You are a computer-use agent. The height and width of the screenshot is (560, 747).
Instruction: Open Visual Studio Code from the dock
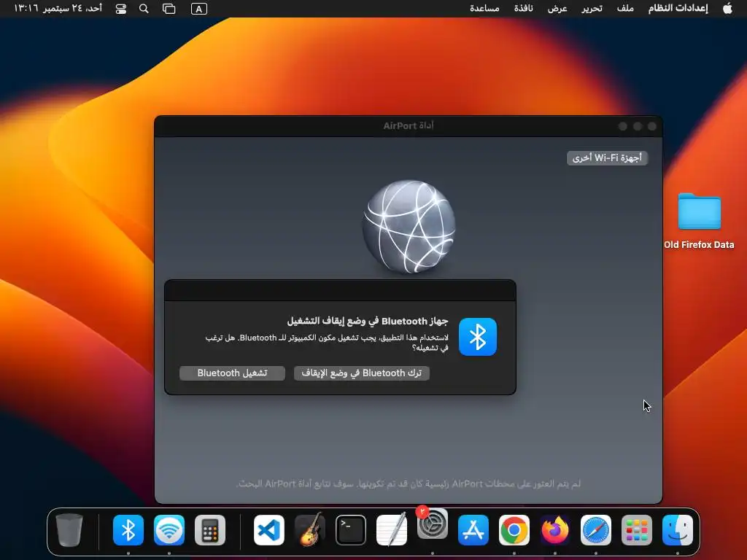pos(268,530)
